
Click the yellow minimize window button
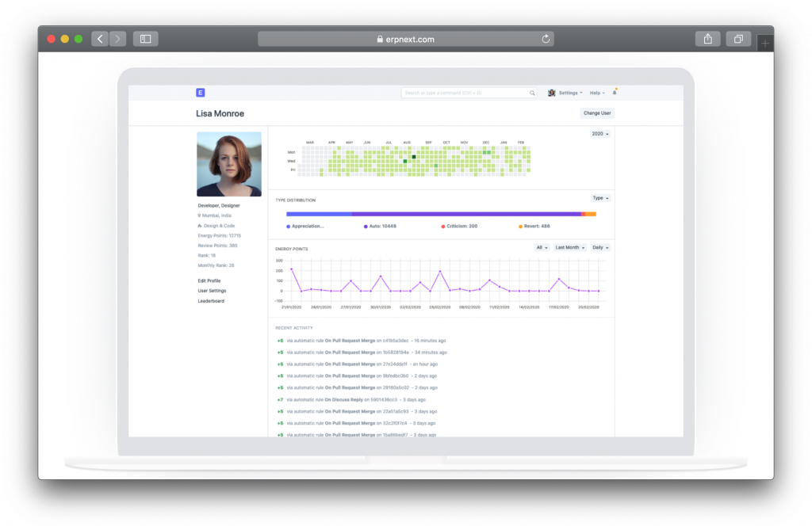tap(65, 39)
